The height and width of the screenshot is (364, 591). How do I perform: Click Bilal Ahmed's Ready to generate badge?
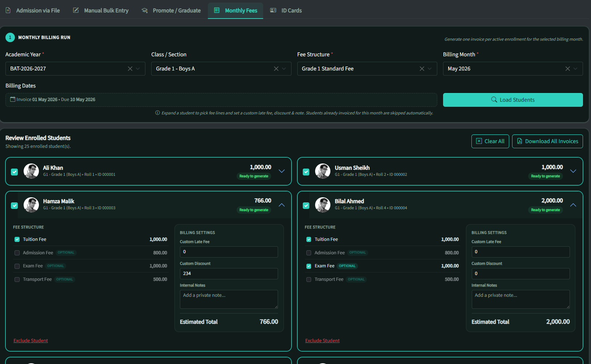(x=546, y=210)
